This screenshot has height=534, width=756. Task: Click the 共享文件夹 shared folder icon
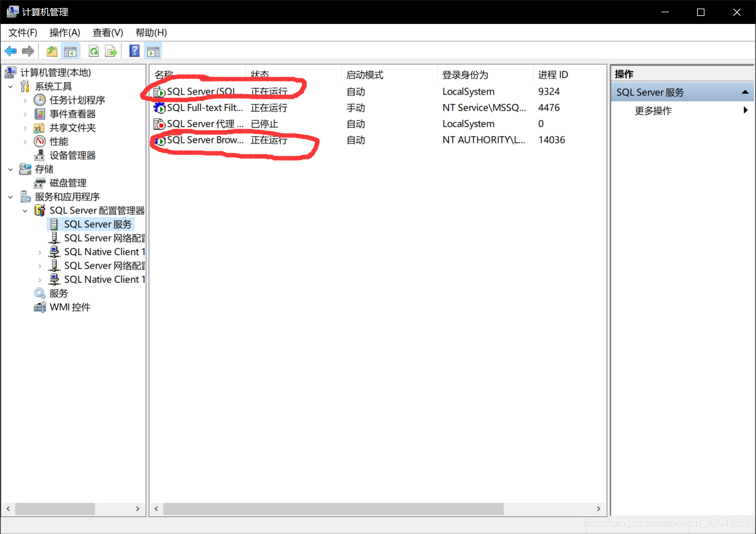pyautogui.click(x=39, y=128)
